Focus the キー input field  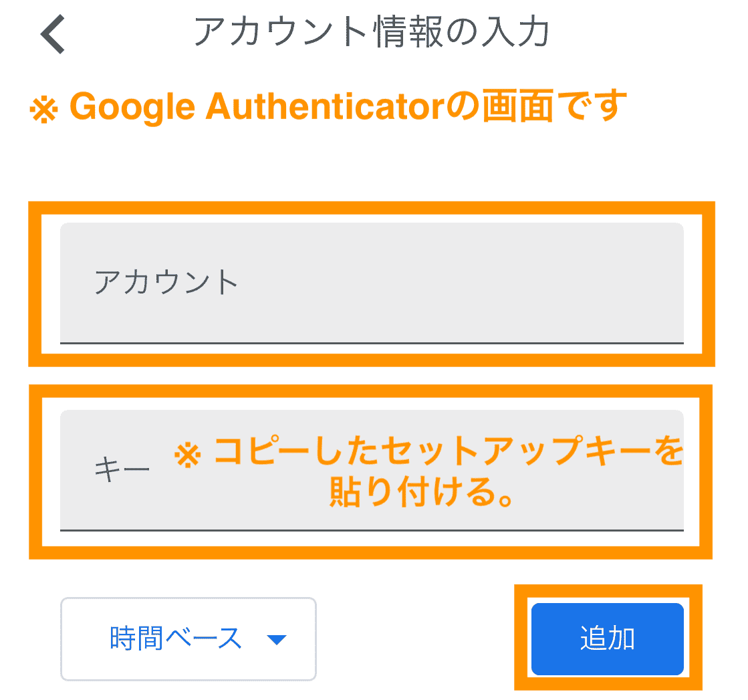[x=372, y=471]
